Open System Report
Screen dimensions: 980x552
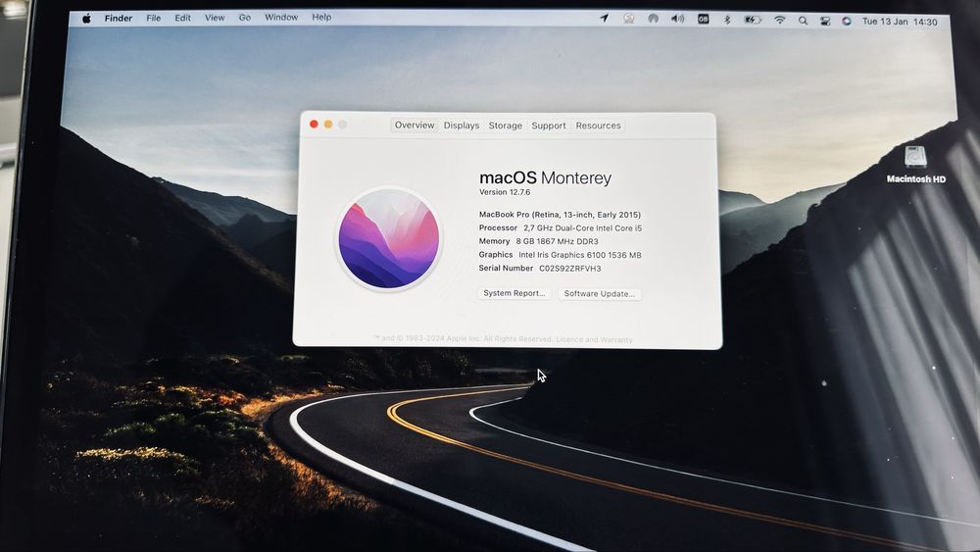[x=514, y=293]
